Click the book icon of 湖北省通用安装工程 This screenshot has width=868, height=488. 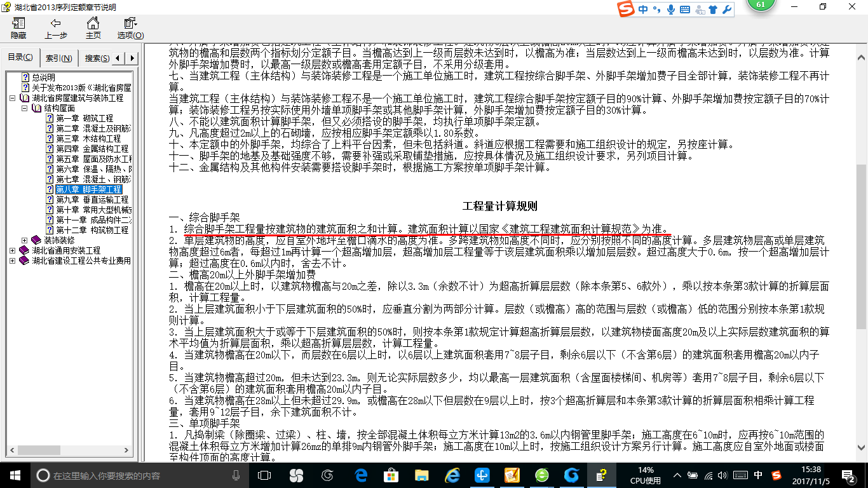(25, 250)
